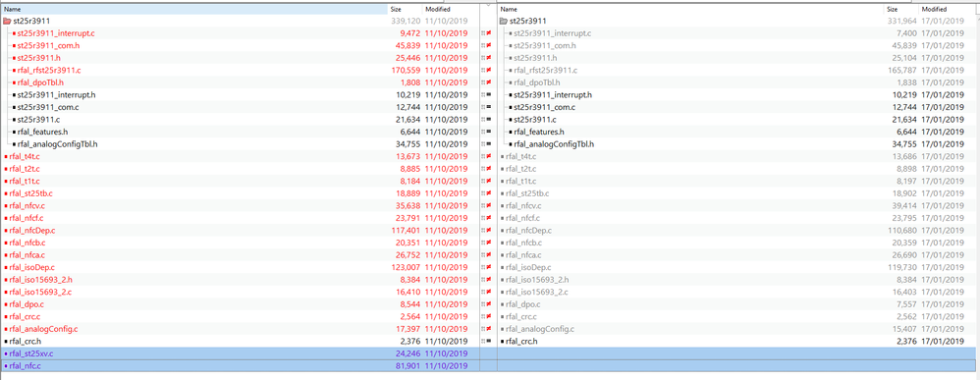The image size is (980, 380).
Task: Click the not-equal marker in the rfal_t4t.c row
Action: (x=489, y=156)
